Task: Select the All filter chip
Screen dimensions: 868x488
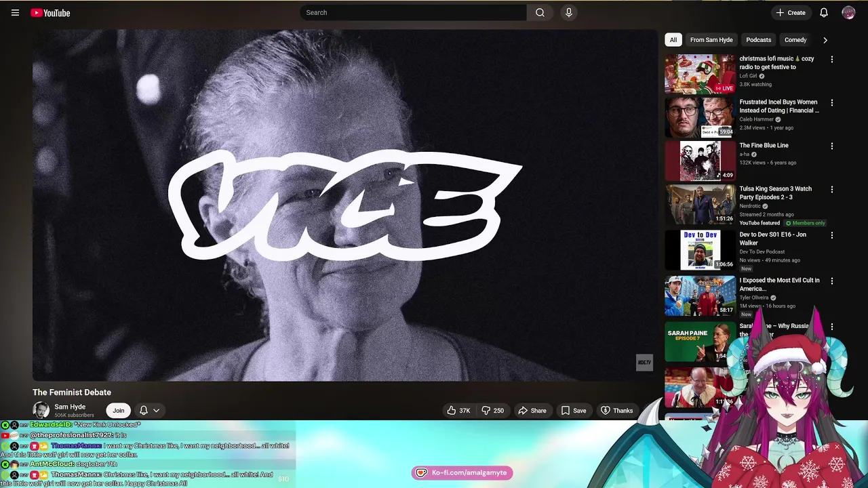Action: 673,40
